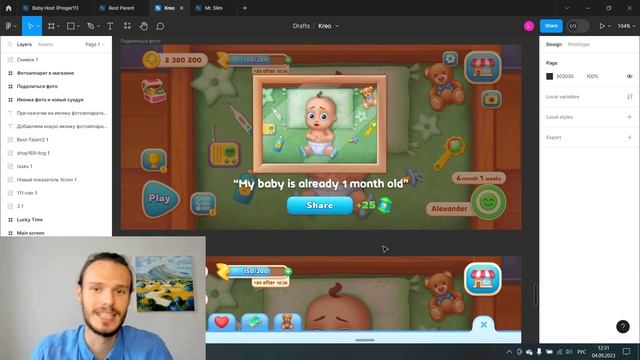Edit the page background opacity 100% field
The width and height of the screenshot is (640, 360).
[592, 76]
